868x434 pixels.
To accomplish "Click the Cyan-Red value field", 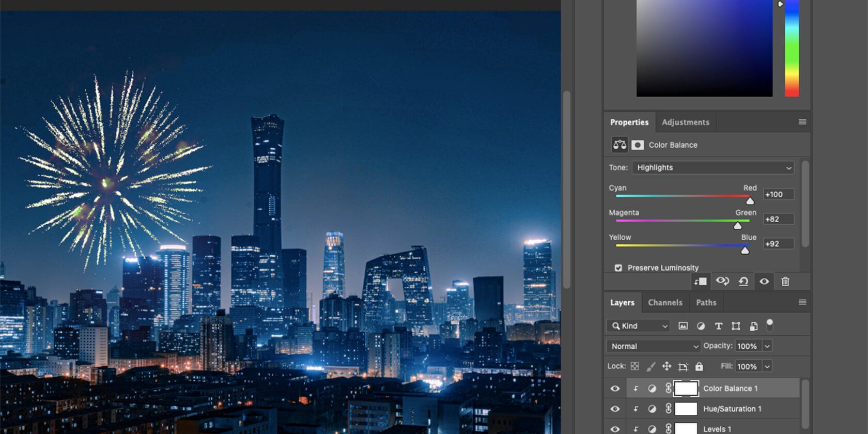I will click(x=778, y=194).
